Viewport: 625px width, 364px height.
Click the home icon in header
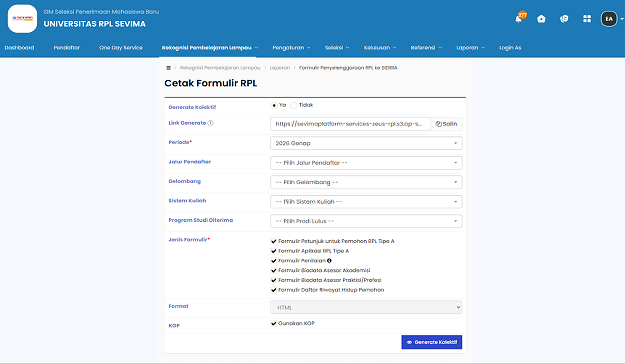tap(541, 19)
